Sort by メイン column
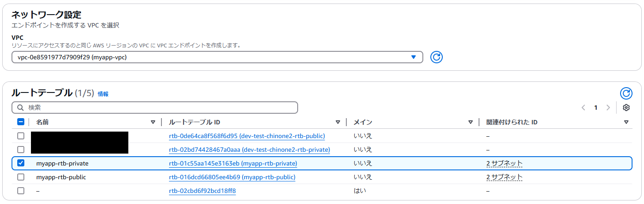 click(x=471, y=122)
